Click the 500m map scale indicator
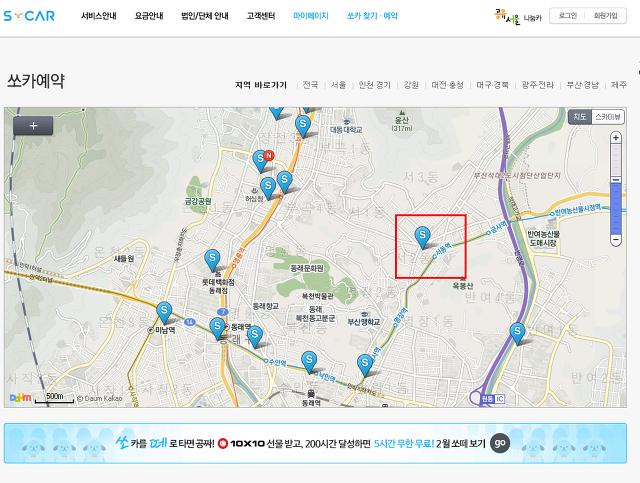 click(x=54, y=398)
